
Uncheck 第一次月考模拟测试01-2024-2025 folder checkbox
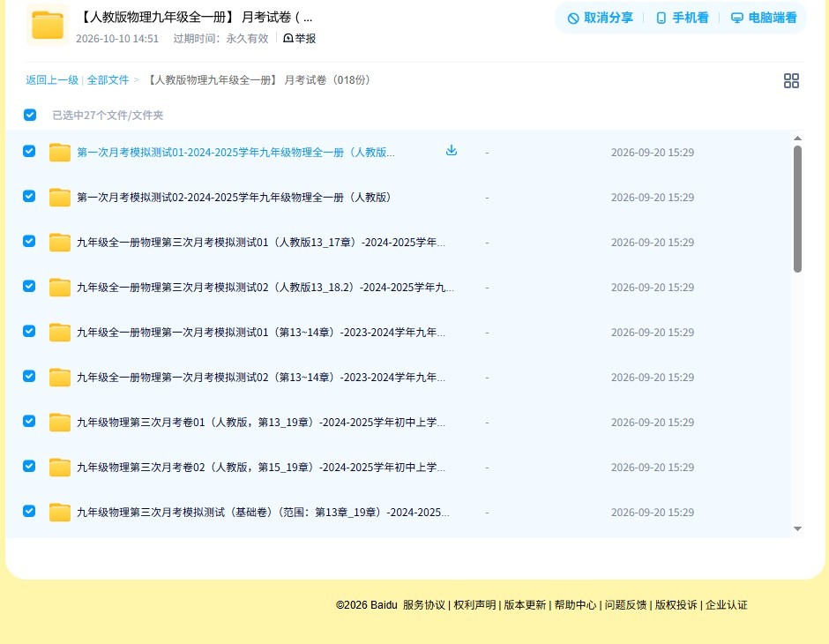tap(29, 151)
